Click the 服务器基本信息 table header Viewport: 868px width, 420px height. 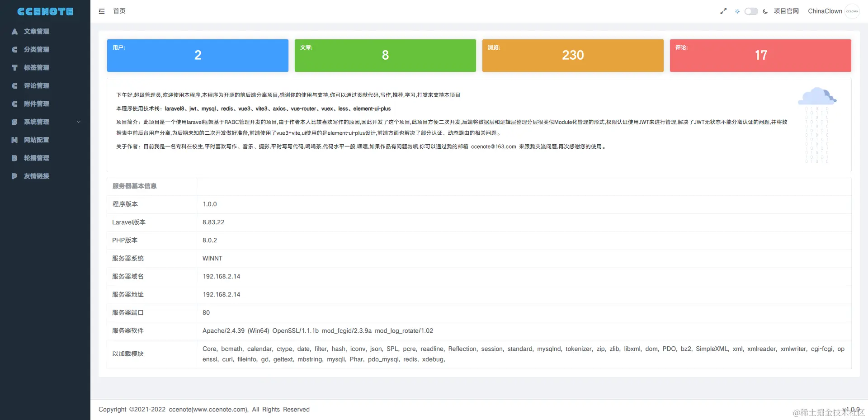point(135,186)
